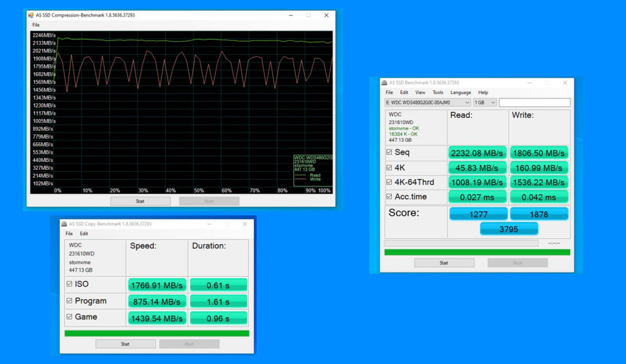The width and height of the screenshot is (626, 364).
Task: Click the AS SSD Copy-Benchmark title bar icon
Action: 64,224
